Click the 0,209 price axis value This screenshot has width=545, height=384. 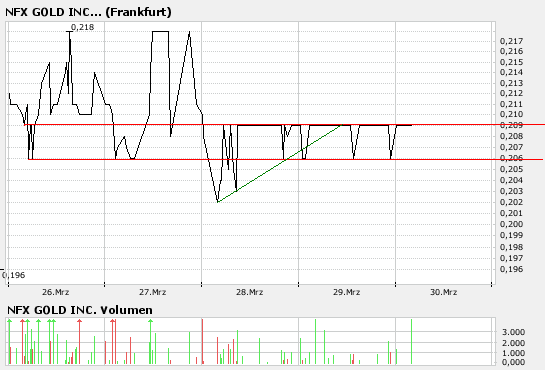[511, 125]
